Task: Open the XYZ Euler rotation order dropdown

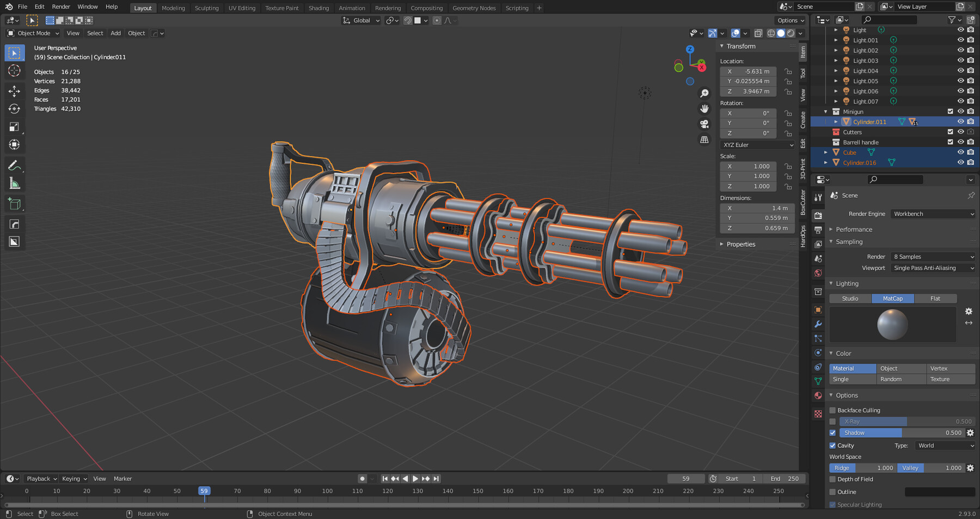Action: pyautogui.click(x=757, y=145)
